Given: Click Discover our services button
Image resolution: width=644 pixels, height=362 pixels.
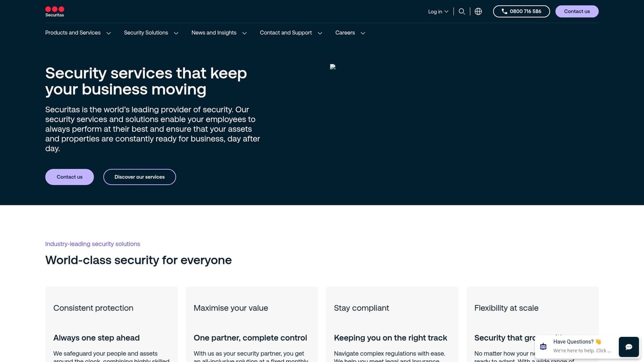Looking at the screenshot, I should point(140,177).
